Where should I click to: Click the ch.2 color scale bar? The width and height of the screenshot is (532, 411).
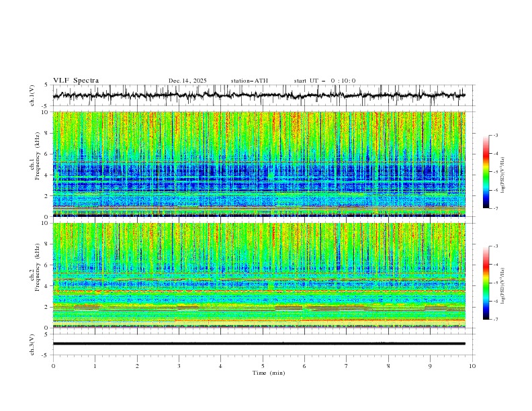click(486, 283)
